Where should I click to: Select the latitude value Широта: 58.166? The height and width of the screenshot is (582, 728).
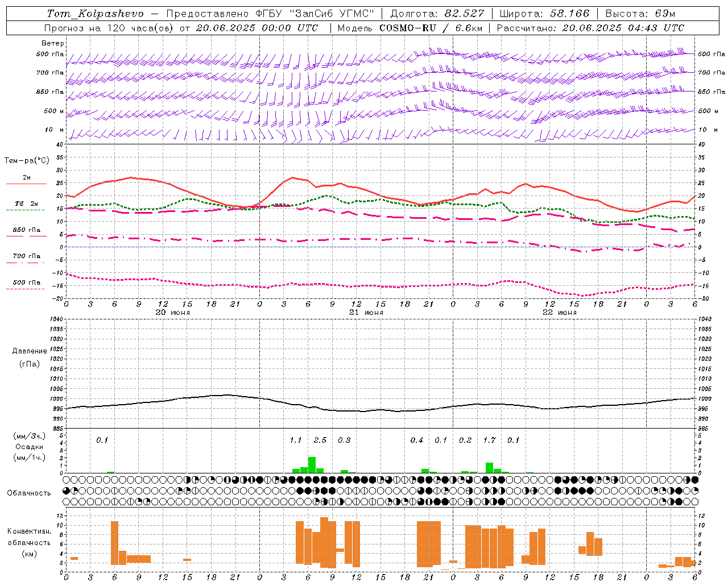coord(545,14)
